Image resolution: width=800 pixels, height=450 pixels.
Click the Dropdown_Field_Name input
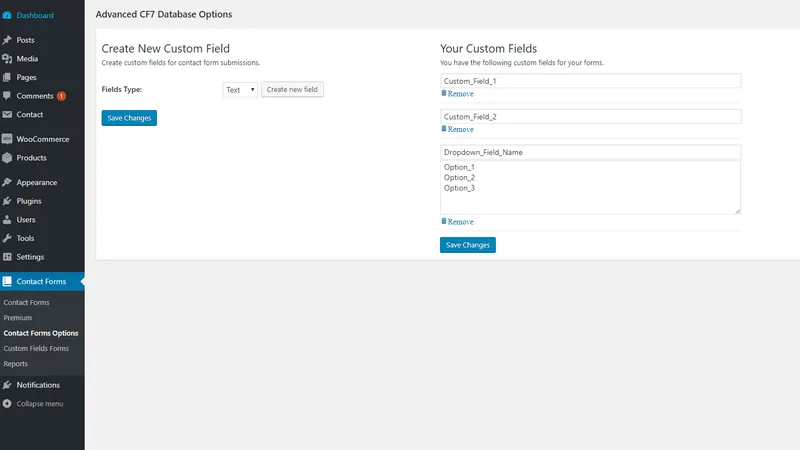point(591,152)
